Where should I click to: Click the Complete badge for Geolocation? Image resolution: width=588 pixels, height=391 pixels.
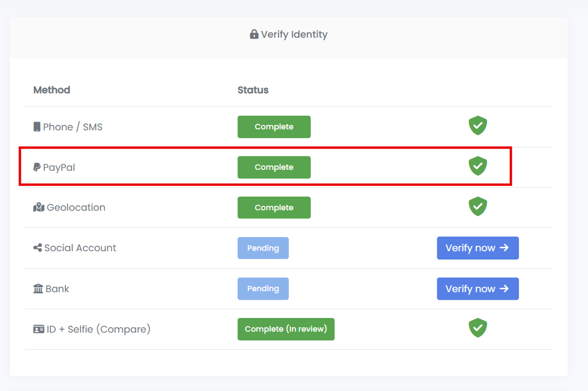click(x=274, y=208)
